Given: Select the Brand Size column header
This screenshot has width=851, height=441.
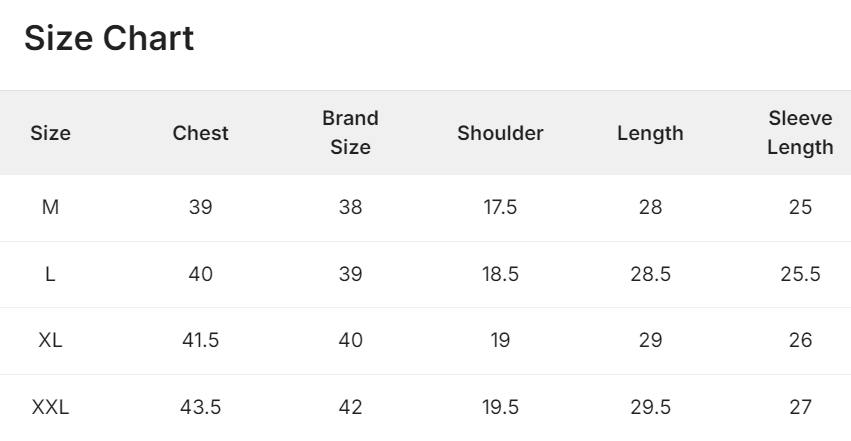Looking at the screenshot, I should tap(351, 133).
